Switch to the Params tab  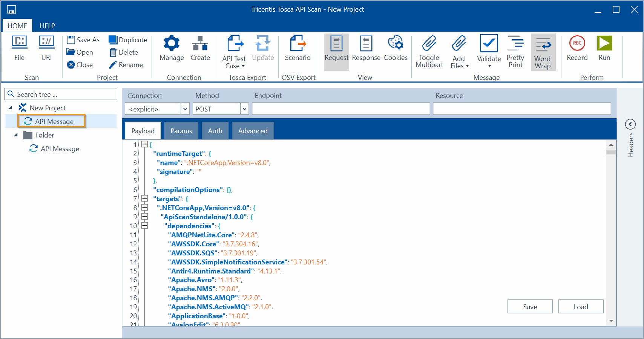click(x=181, y=131)
